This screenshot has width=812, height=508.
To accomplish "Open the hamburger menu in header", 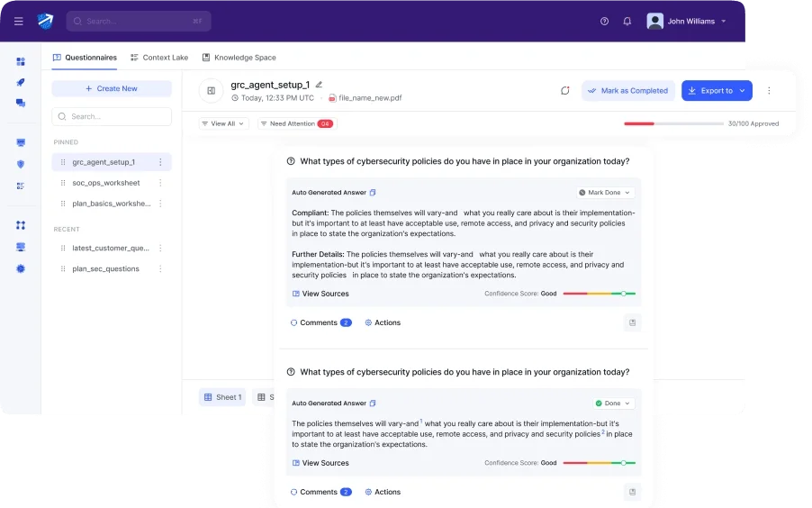I will 19,22.
